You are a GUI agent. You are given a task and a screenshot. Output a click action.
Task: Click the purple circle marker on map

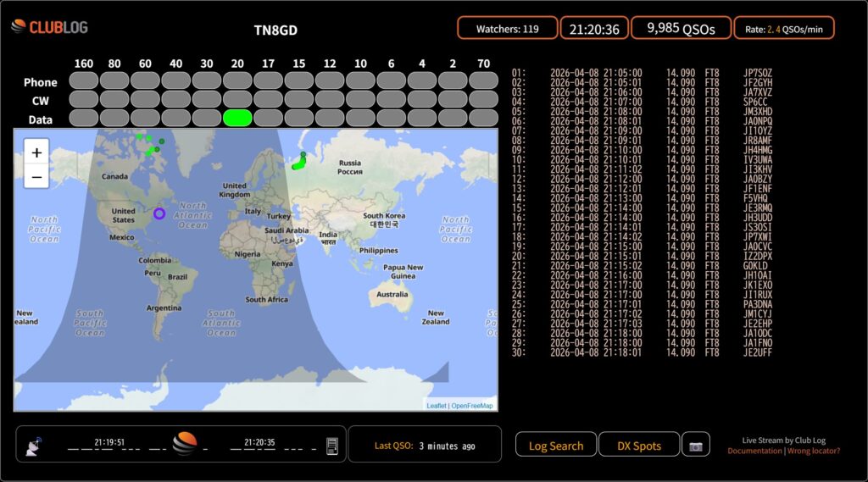[159, 213]
